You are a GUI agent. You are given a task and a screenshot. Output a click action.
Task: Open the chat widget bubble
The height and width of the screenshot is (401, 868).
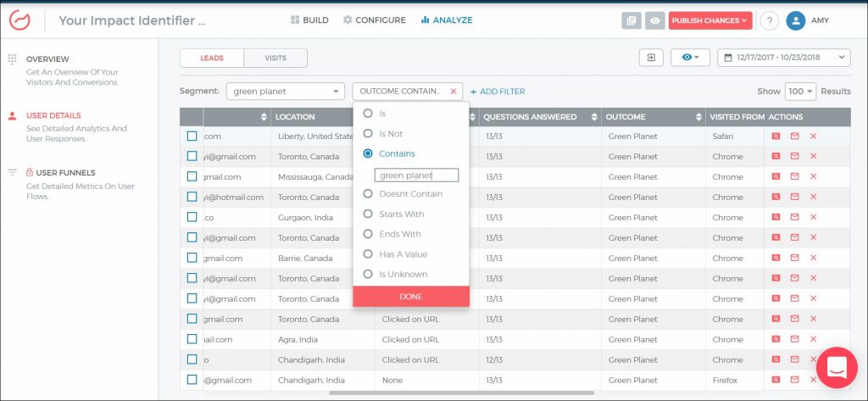[x=837, y=369]
